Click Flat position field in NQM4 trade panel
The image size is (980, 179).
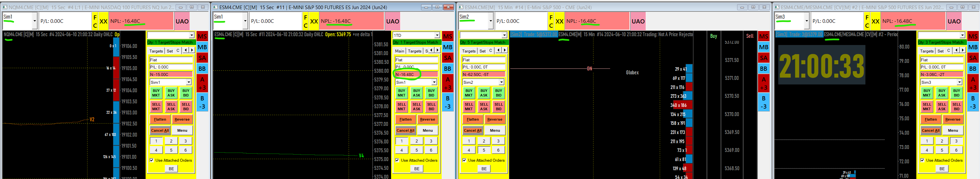[171, 60]
